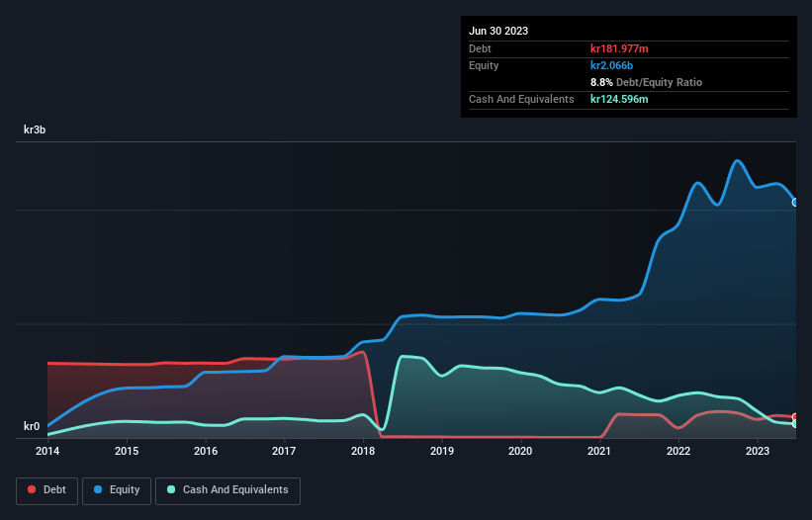Click the 2014 x-axis label

(x=47, y=451)
